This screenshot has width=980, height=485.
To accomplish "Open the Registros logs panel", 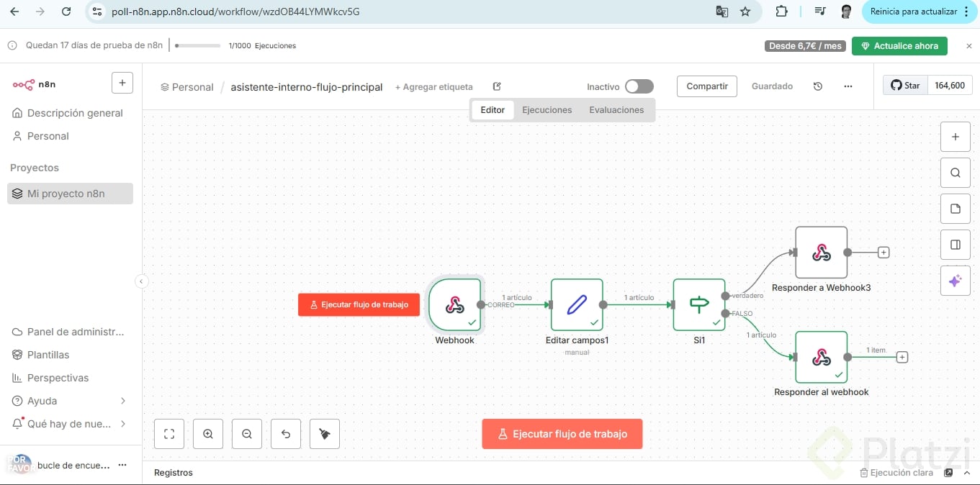I will (x=174, y=473).
